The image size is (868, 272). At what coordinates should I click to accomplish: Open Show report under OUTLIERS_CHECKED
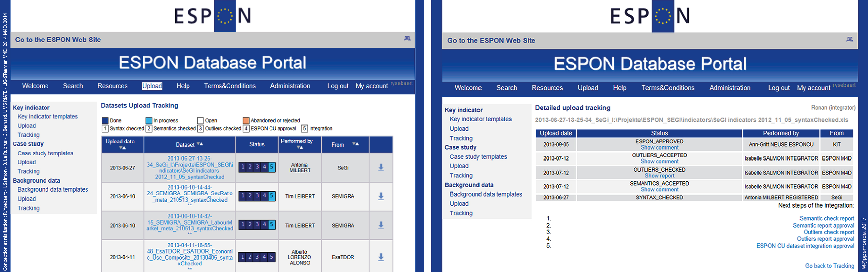pyautogui.click(x=659, y=176)
